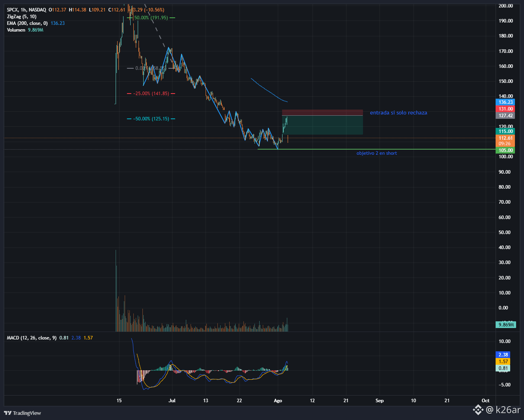The height and width of the screenshot is (420, 524).
Task: Select the MACD (12, 26, close, 9) legend
Action: click(32, 338)
